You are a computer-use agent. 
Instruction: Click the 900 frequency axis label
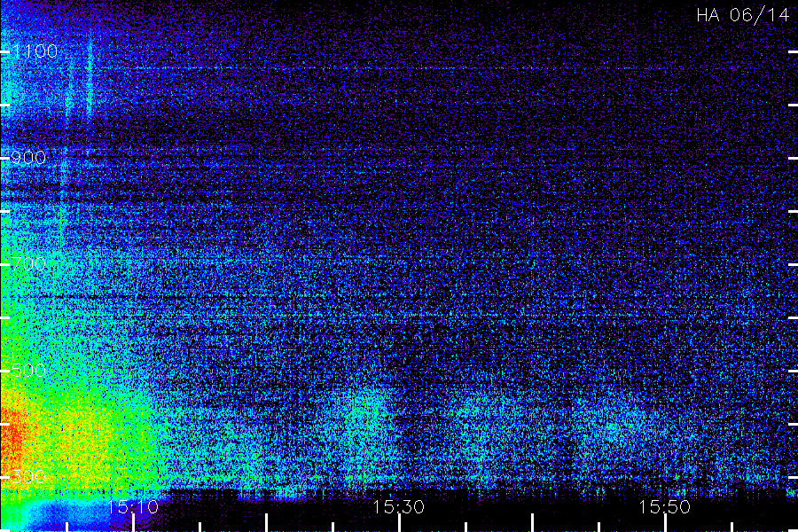[28, 158]
